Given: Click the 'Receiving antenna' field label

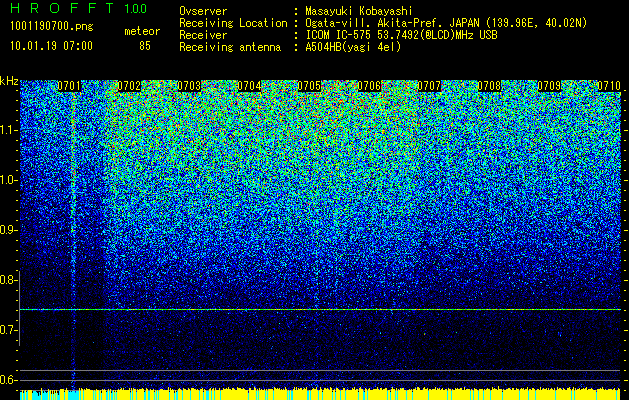Looking at the screenshot, I should [x=230, y=47].
